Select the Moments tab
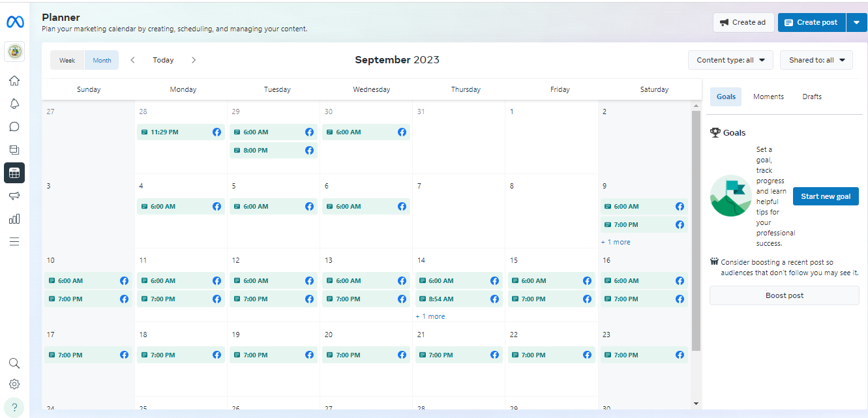The image size is (868, 418). click(768, 97)
